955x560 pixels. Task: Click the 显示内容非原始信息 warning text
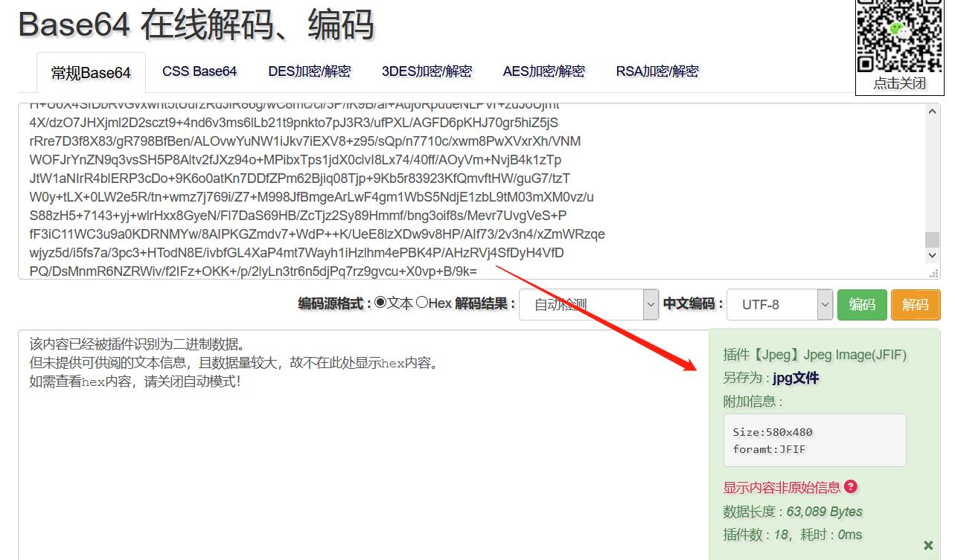click(x=782, y=488)
